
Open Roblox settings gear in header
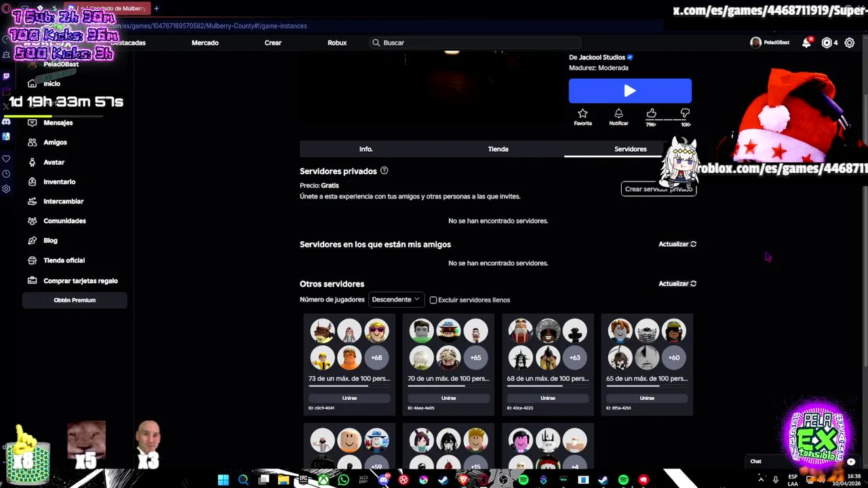pos(849,43)
